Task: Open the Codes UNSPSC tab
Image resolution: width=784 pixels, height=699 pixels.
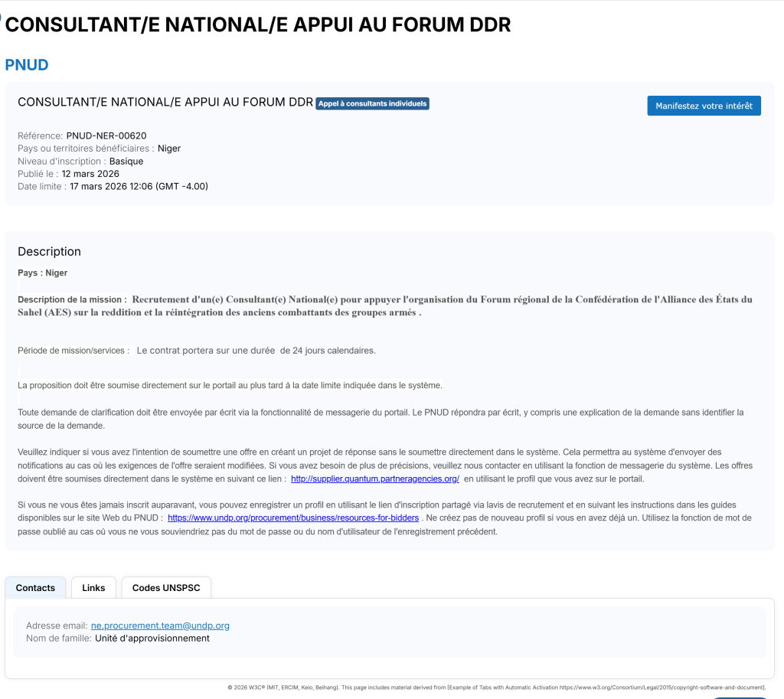Action: click(x=166, y=588)
